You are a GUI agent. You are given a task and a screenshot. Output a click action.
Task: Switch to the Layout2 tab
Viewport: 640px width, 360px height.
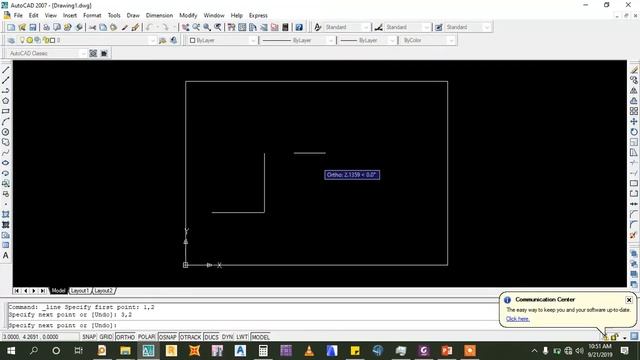[103, 291]
